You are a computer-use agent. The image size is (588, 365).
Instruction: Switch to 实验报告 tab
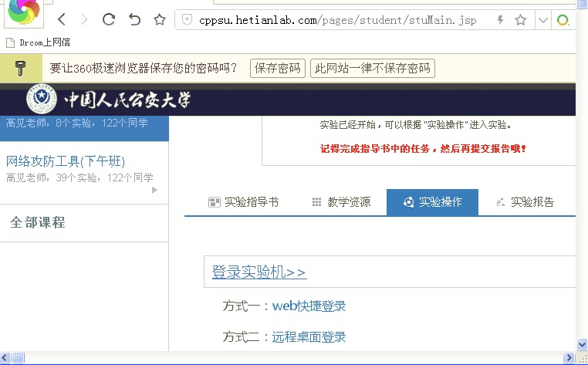525,202
